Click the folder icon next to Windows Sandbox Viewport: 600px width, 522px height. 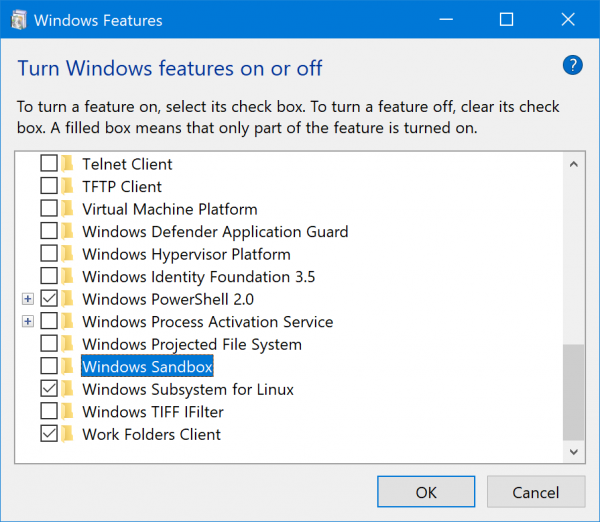tap(68, 367)
